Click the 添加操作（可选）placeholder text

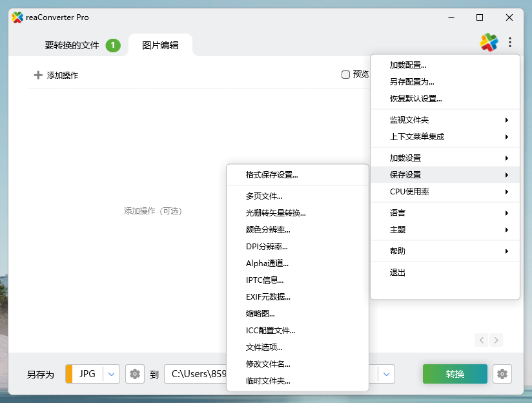point(152,211)
